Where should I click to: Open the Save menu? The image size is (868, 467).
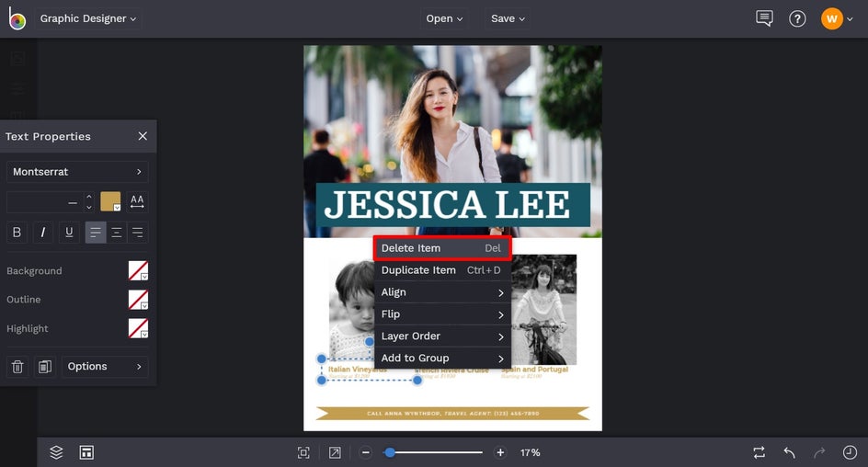click(508, 18)
